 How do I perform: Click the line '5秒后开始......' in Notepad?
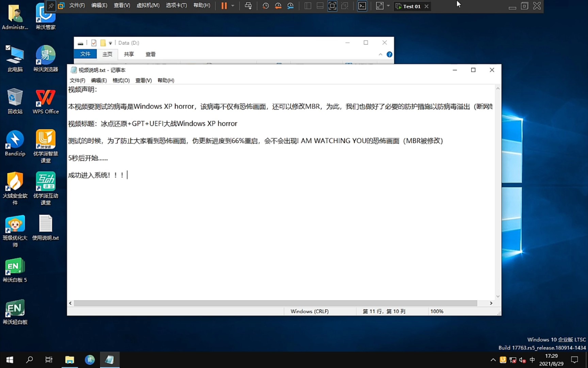pyautogui.click(x=88, y=158)
